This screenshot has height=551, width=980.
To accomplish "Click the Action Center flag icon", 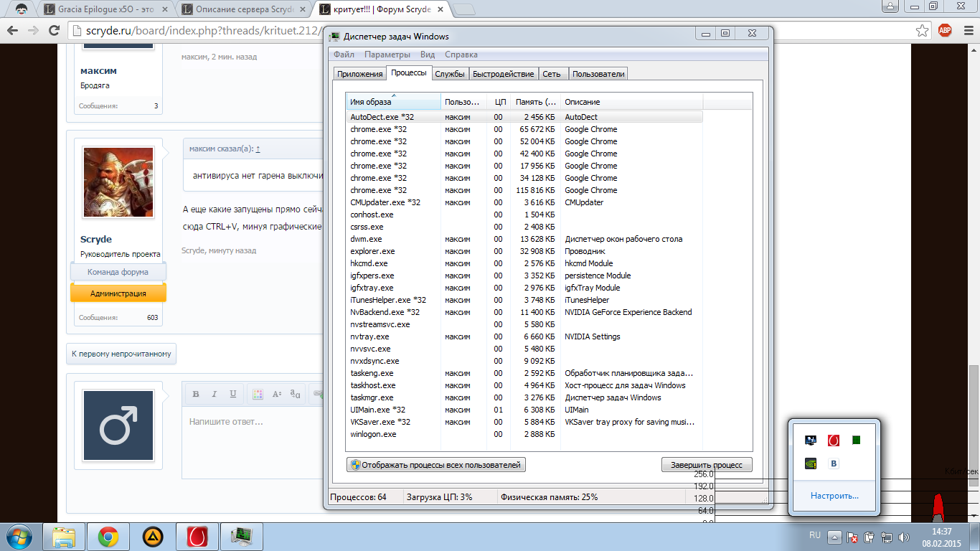I will pos(852,537).
